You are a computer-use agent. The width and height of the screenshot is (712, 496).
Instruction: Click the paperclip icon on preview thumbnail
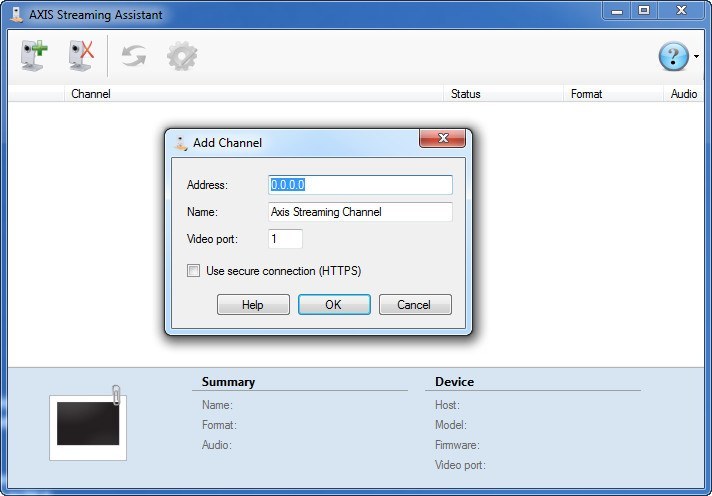(116, 395)
